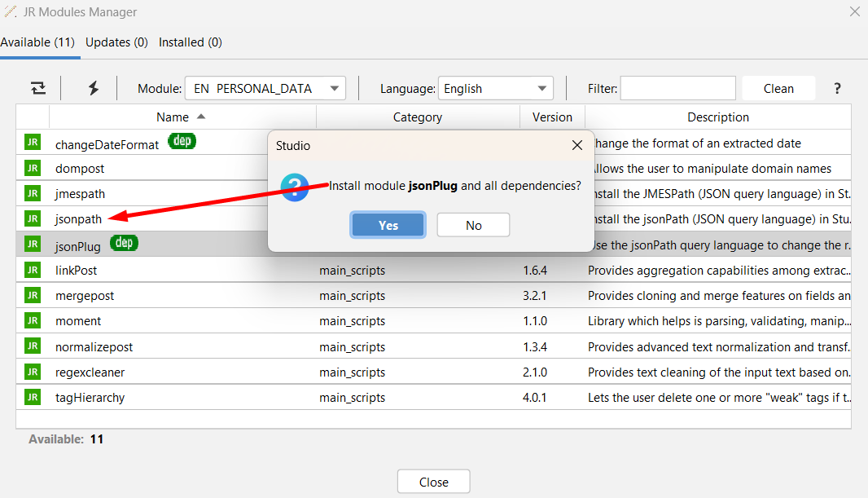Click the JR icon beside changeDateFormat
Image resolution: width=868 pixels, height=498 pixels.
pos(33,143)
